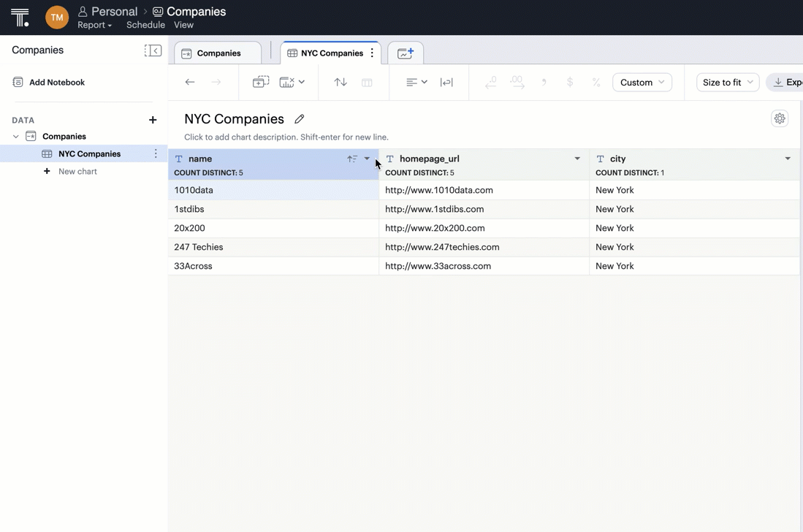Viewport: 803px width, 532px height.
Task: Click the plus icon beside DATA
Action: (153, 120)
